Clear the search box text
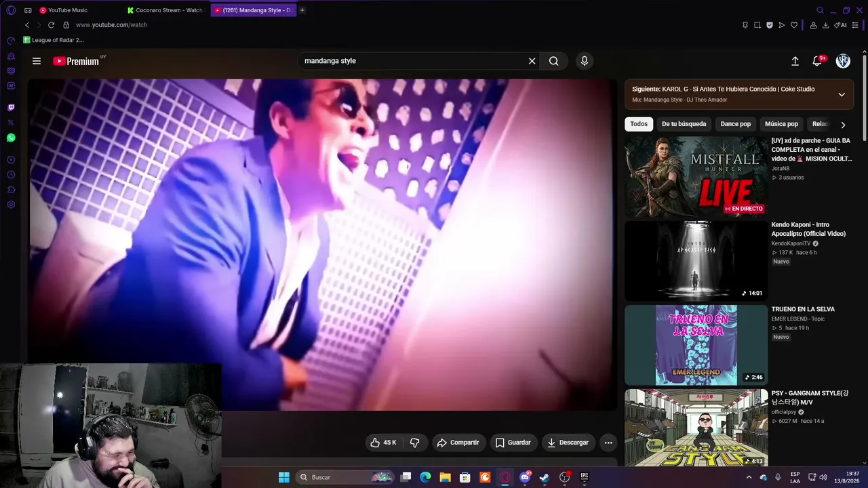The width and height of the screenshot is (868, 488). 532,61
